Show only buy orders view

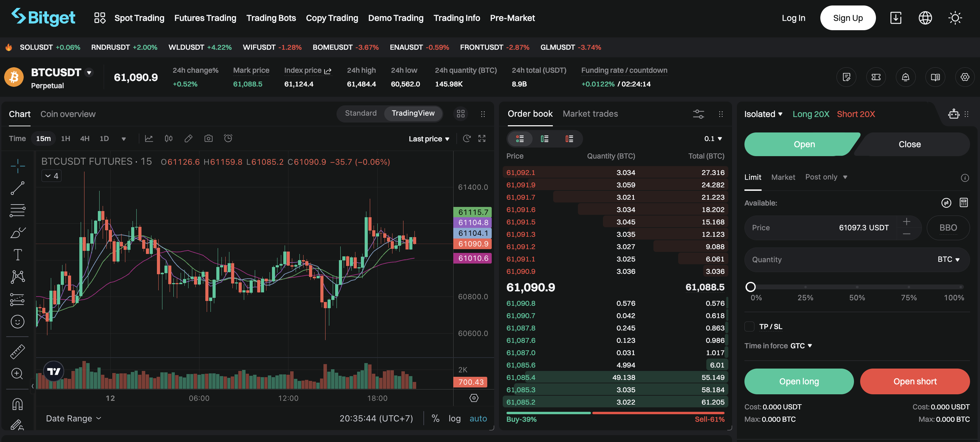(x=544, y=139)
